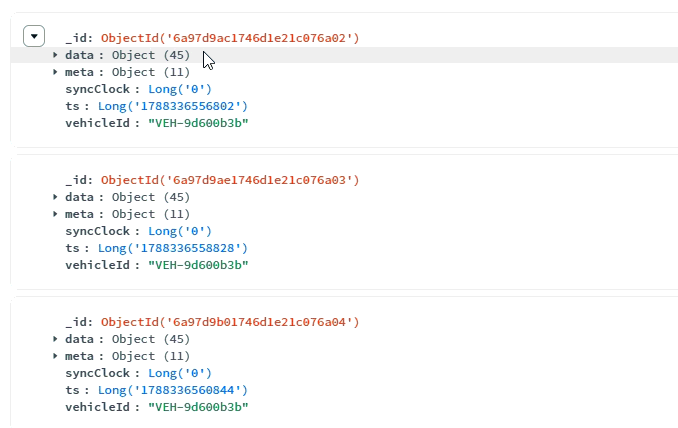The image size is (678, 428).
Task: Click syncClock Long value in third document
Action: (180, 373)
